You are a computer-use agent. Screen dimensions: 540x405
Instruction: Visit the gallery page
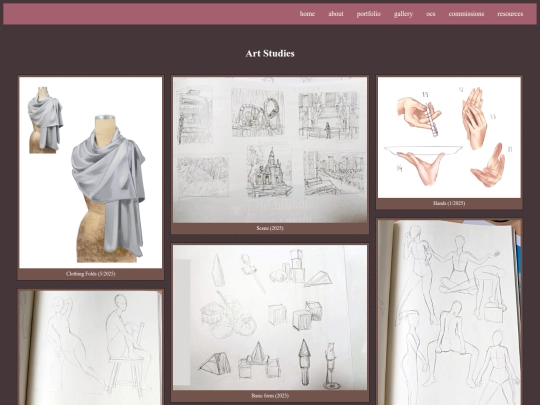coord(403,14)
